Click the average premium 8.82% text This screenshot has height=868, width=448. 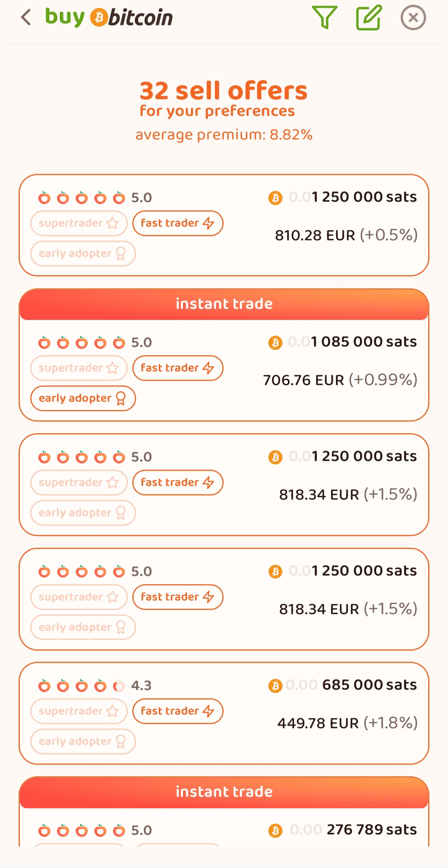coord(224,134)
